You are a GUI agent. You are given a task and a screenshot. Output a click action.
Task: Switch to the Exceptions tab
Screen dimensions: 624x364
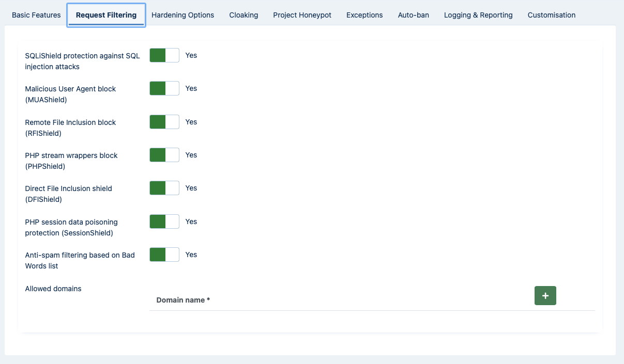coord(364,15)
